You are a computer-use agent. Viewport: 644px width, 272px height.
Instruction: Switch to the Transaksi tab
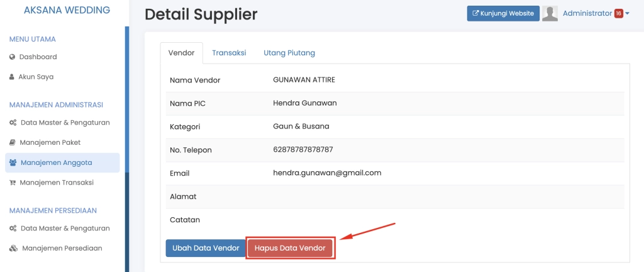click(x=229, y=53)
